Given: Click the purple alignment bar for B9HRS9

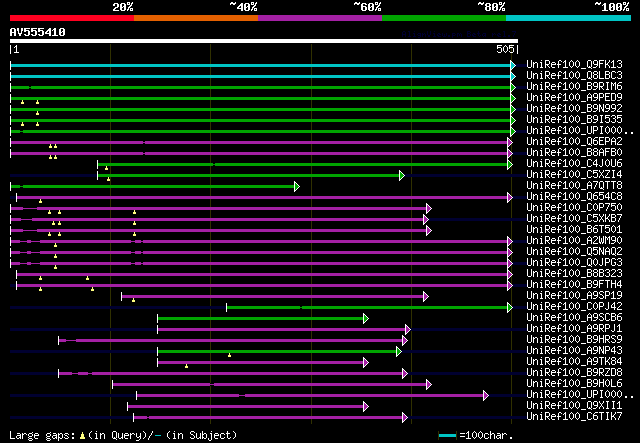Looking at the screenshot, I should tap(232, 340).
